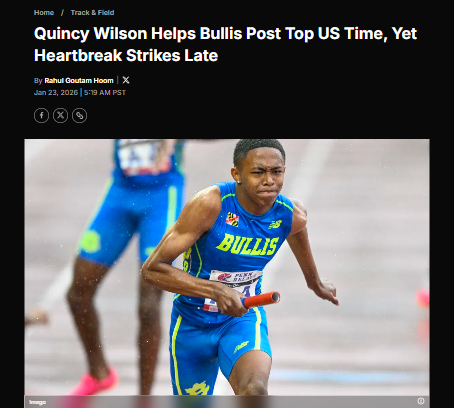
Task: Click the pink shoe of background runner
Action: pyautogui.click(x=94, y=382)
